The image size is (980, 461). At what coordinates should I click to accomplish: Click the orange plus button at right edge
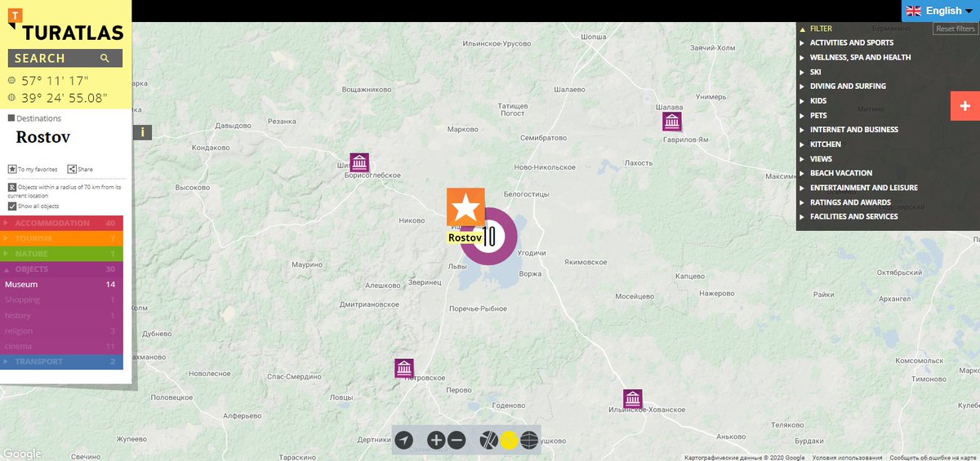(x=965, y=106)
